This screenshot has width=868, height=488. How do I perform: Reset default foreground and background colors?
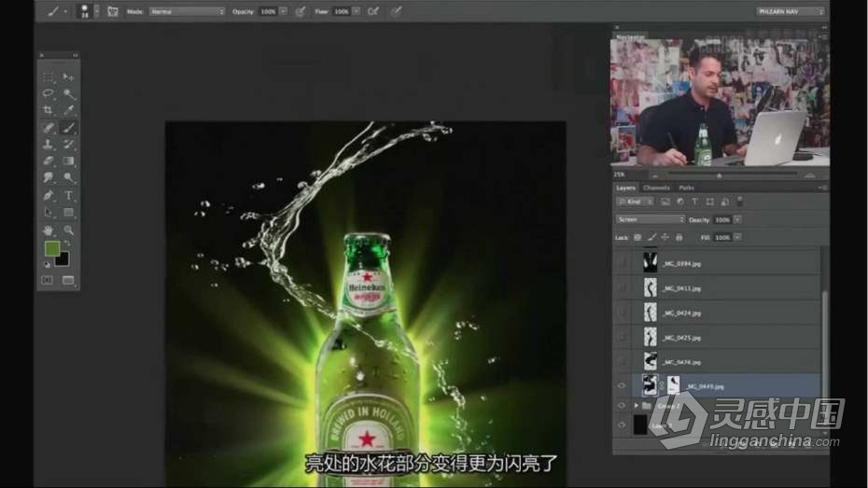tap(47, 265)
